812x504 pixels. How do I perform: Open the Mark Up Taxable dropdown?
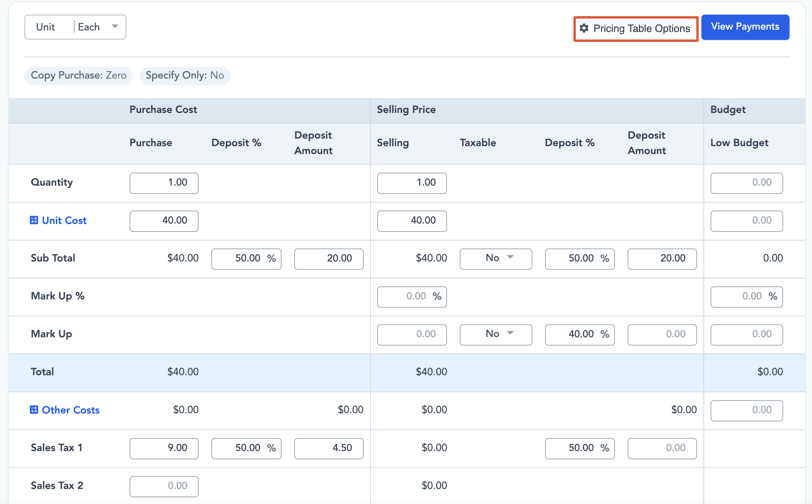click(x=496, y=335)
